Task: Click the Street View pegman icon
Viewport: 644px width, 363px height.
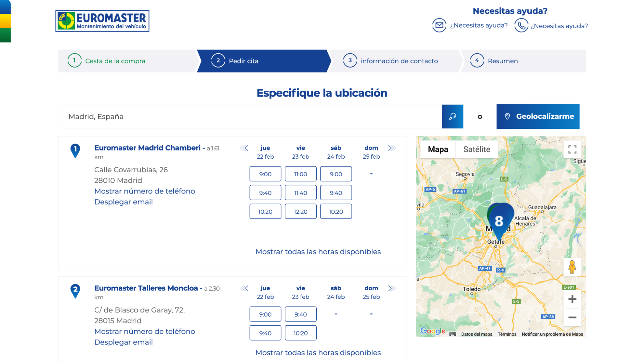Action: click(x=572, y=267)
